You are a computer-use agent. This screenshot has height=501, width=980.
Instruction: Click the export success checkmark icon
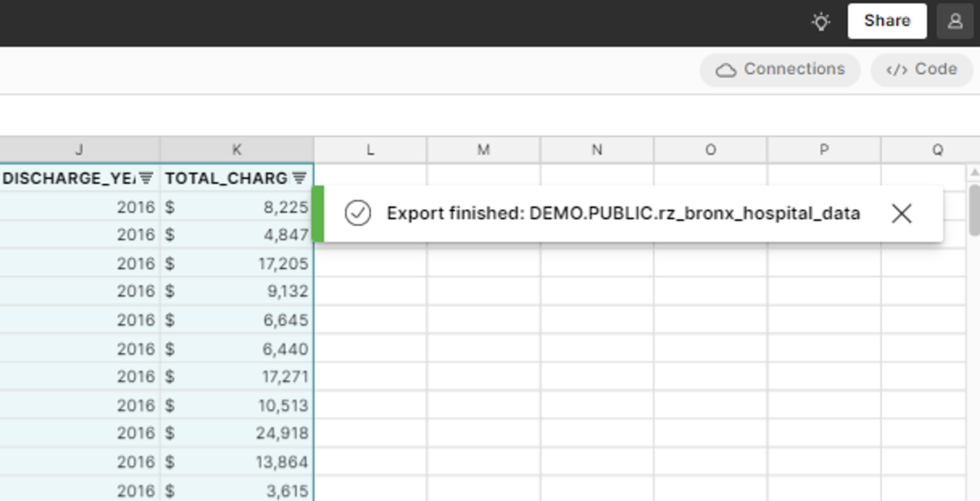358,213
